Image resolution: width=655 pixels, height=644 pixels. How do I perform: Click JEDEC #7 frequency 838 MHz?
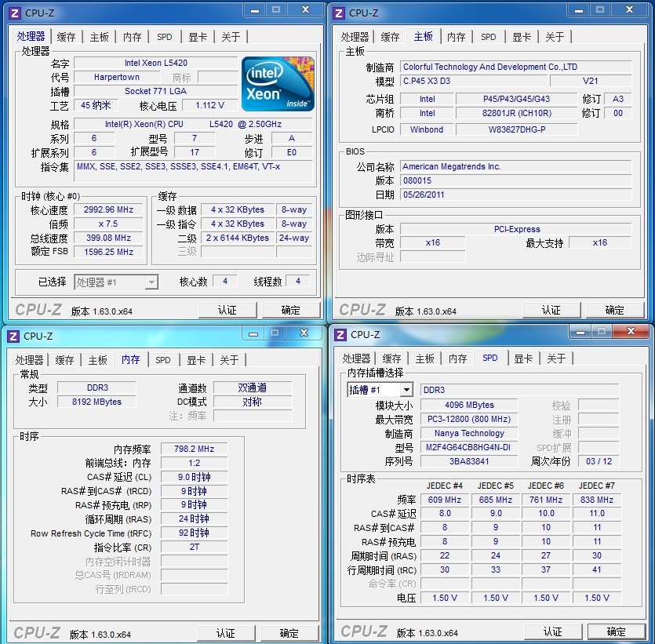point(597,500)
